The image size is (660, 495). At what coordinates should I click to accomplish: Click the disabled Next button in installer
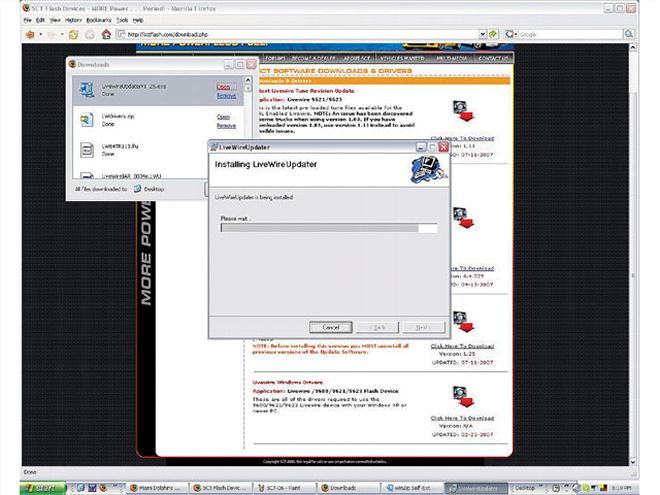pos(423,327)
